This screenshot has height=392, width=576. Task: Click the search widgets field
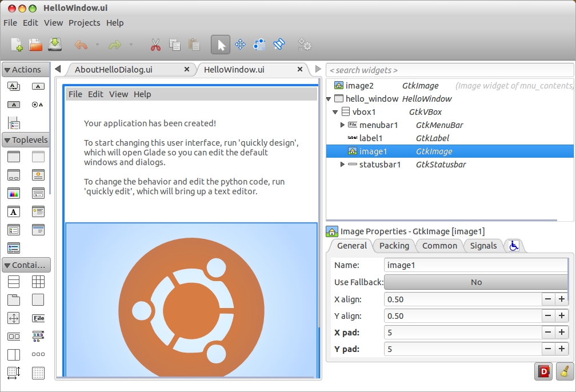point(450,70)
